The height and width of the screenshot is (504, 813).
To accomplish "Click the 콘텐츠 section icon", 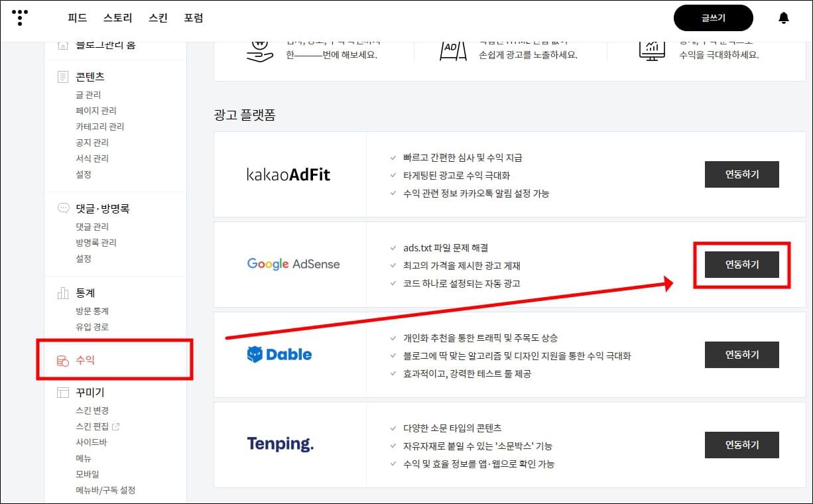I will (x=63, y=78).
